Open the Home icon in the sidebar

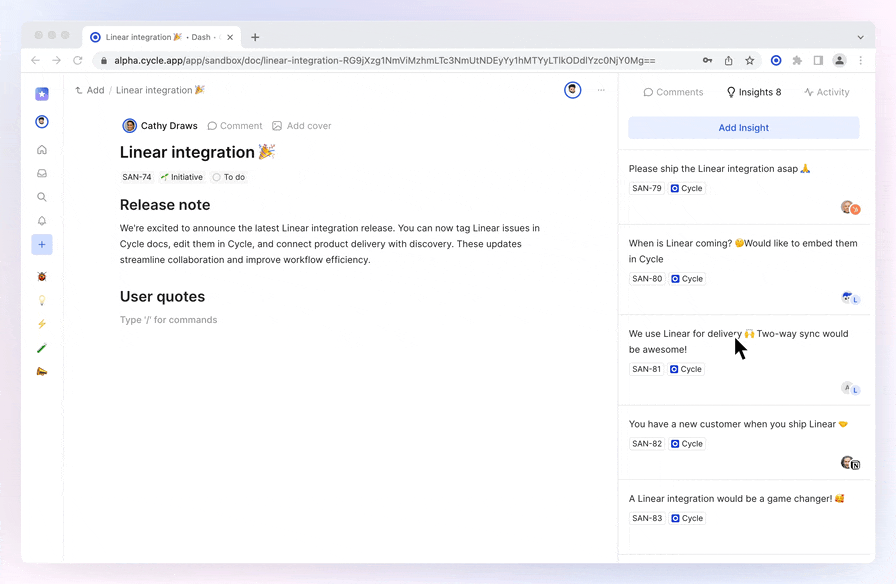(42, 150)
